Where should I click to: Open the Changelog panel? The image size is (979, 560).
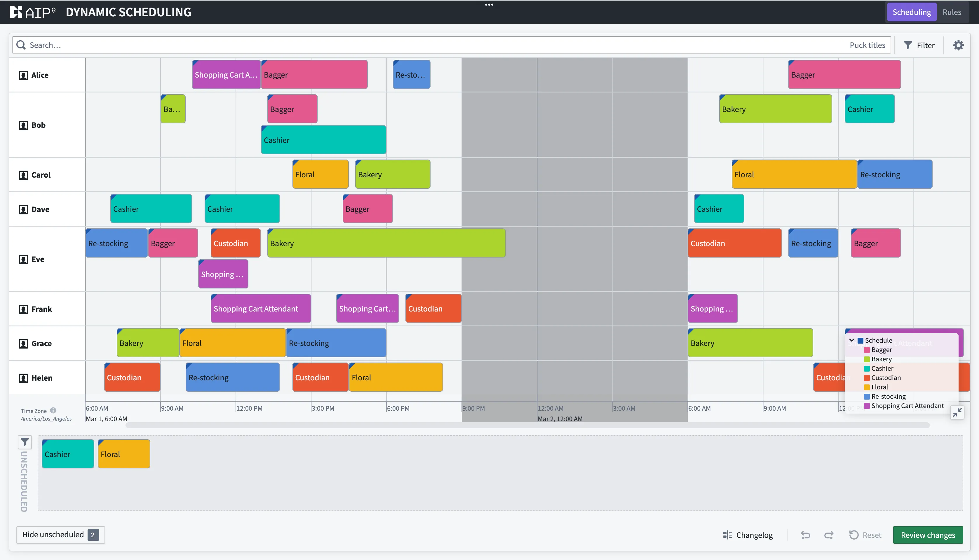(747, 535)
